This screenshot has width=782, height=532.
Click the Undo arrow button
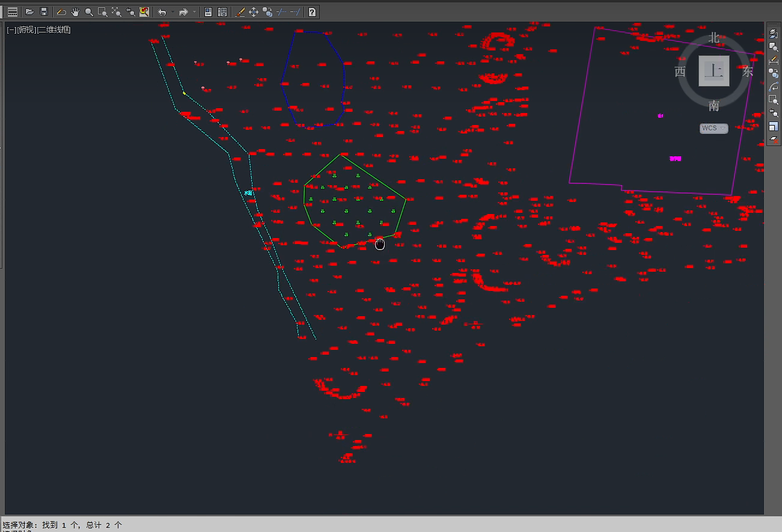162,12
